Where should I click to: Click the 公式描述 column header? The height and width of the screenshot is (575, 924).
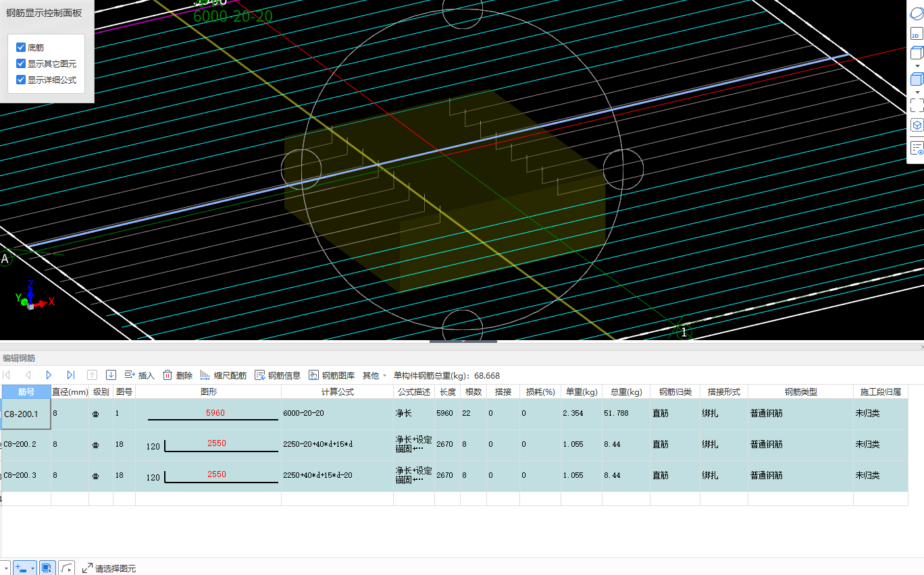click(x=414, y=391)
